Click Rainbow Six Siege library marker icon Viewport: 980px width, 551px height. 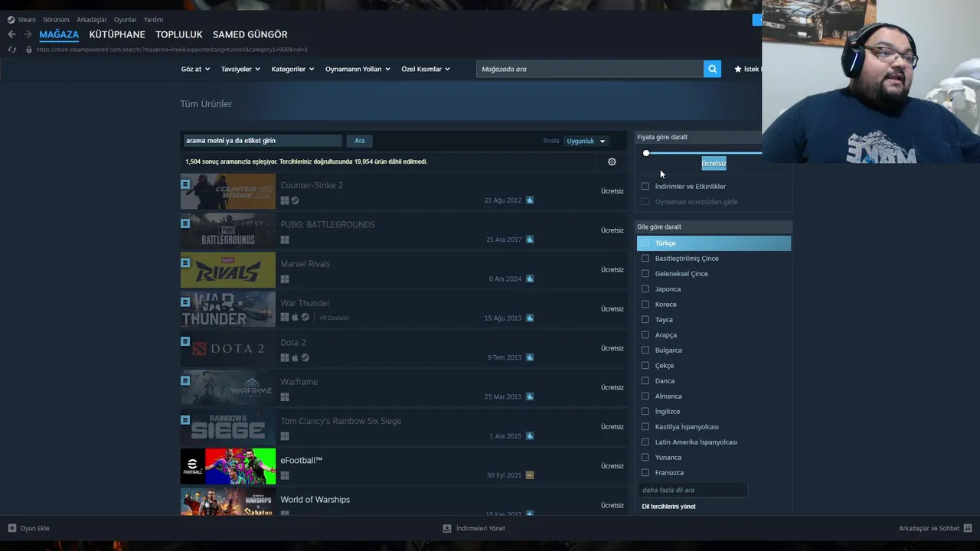point(185,420)
